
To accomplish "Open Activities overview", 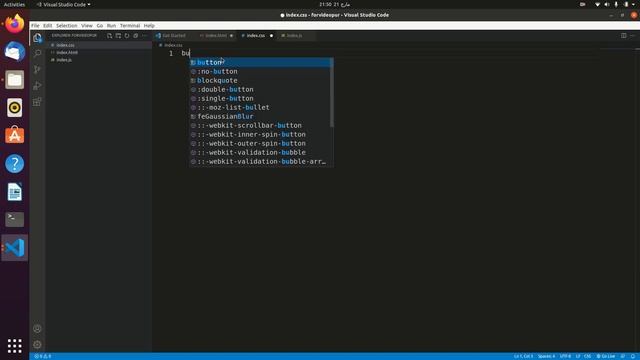I will pos(14,4).
